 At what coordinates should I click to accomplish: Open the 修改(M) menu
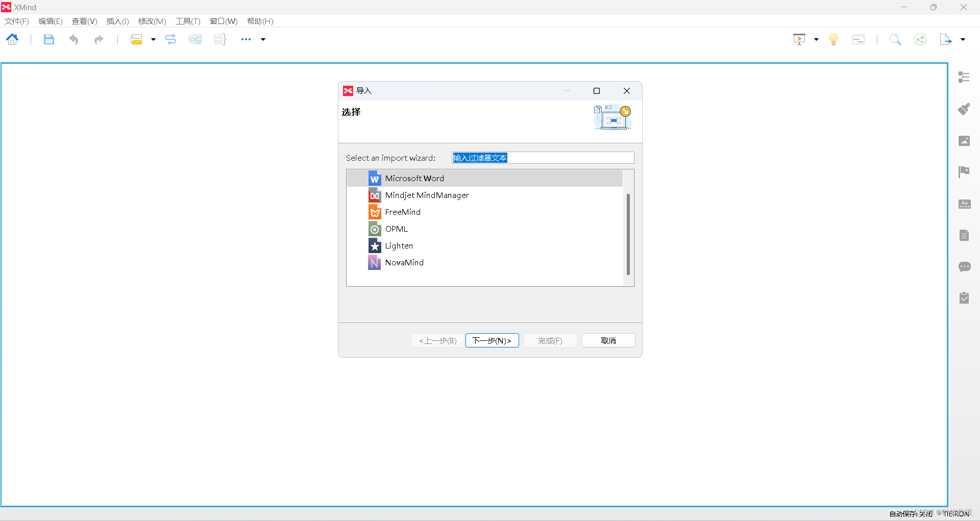click(x=152, y=21)
